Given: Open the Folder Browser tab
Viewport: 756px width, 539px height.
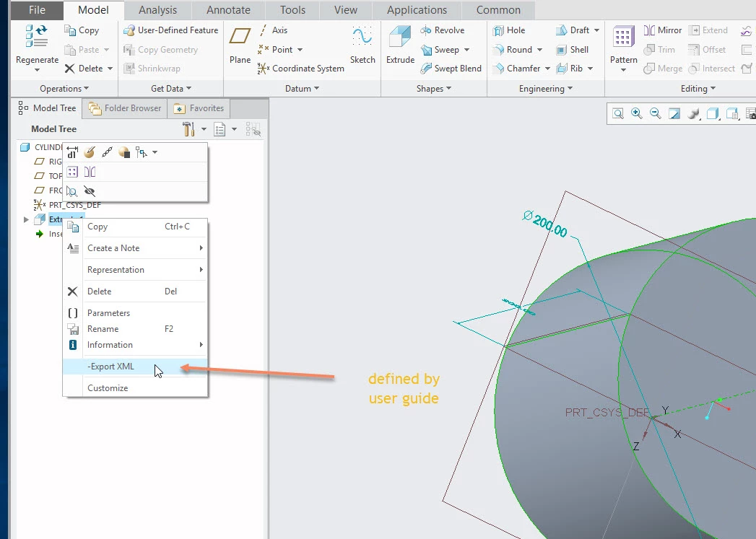Looking at the screenshot, I should point(125,108).
